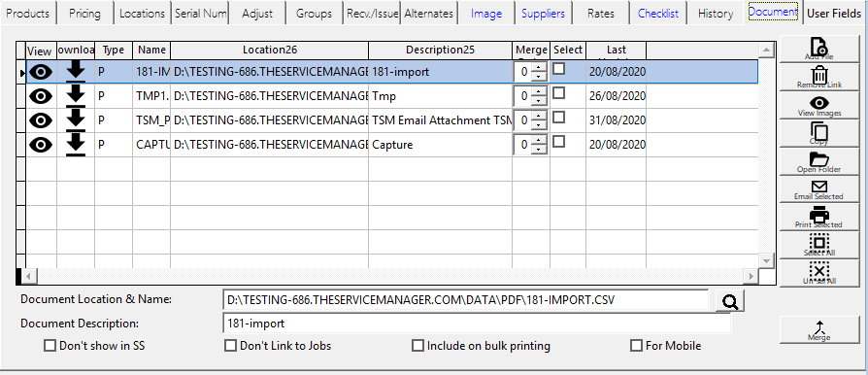
Task: Click vertical scrollbar down arrow
Action: (x=766, y=260)
